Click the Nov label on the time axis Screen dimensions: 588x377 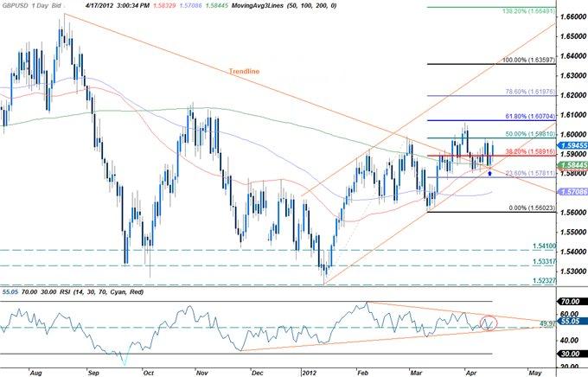coord(202,373)
